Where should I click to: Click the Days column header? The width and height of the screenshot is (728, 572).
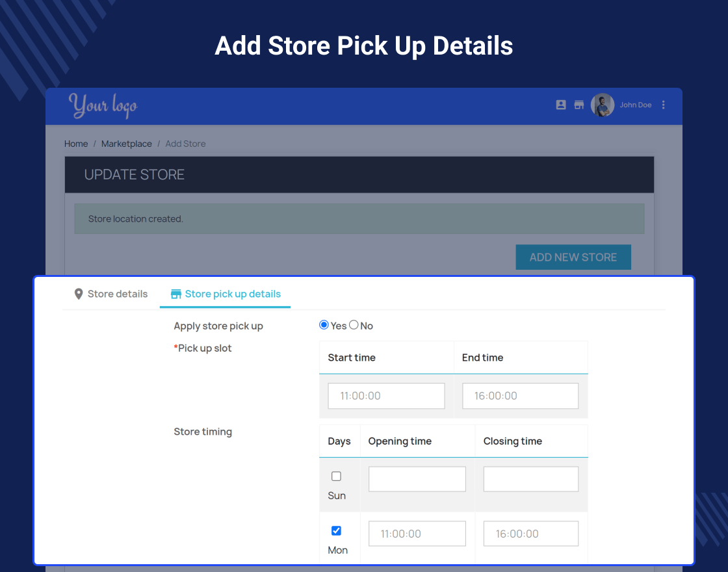tap(339, 441)
